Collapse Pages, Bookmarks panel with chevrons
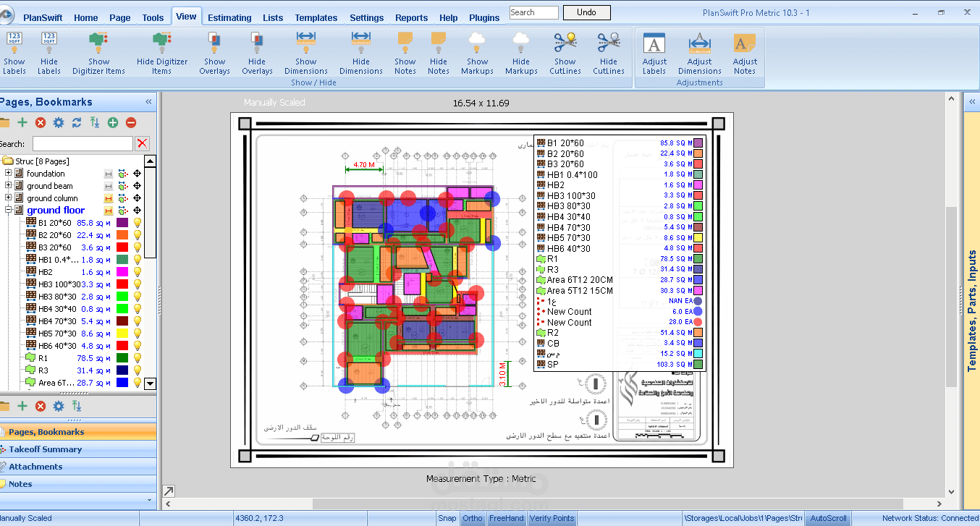Screen dimensions: 980x526 148,102
